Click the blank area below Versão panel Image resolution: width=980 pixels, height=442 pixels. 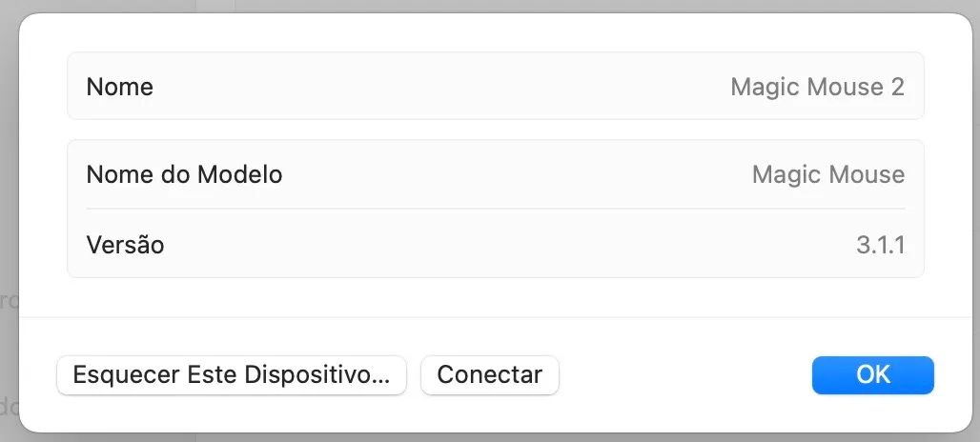click(x=496, y=297)
